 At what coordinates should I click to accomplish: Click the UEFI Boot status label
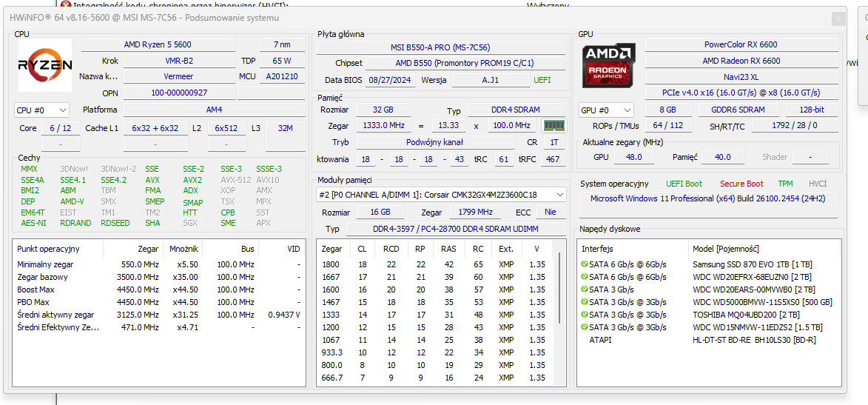tap(684, 184)
